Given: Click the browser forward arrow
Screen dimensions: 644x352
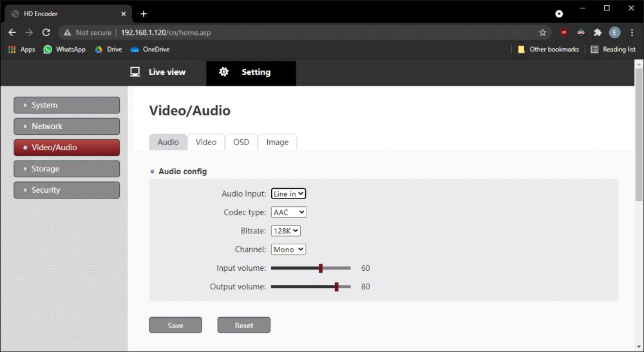Looking at the screenshot, I should point(29,32).
